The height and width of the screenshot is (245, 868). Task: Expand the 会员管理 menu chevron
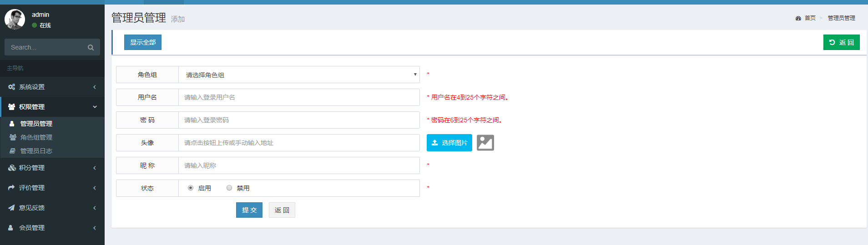pos(95,228)
